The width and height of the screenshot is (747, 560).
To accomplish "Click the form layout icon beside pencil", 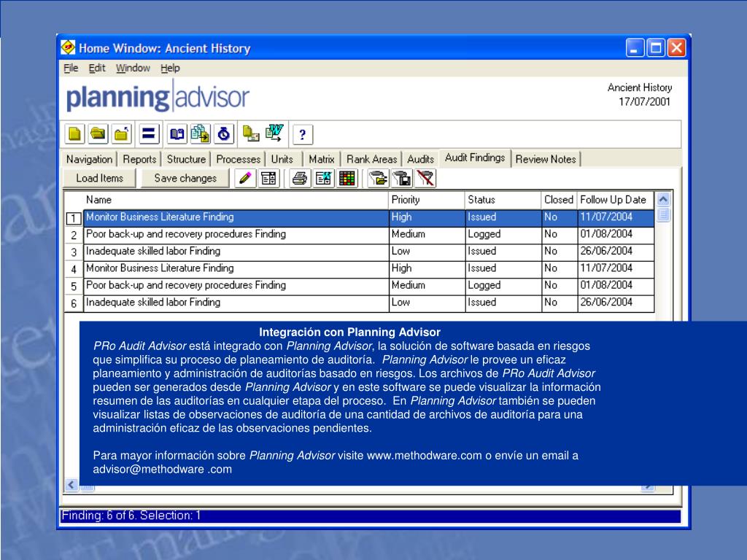I will pyautogui.click(x=268, y=179).
